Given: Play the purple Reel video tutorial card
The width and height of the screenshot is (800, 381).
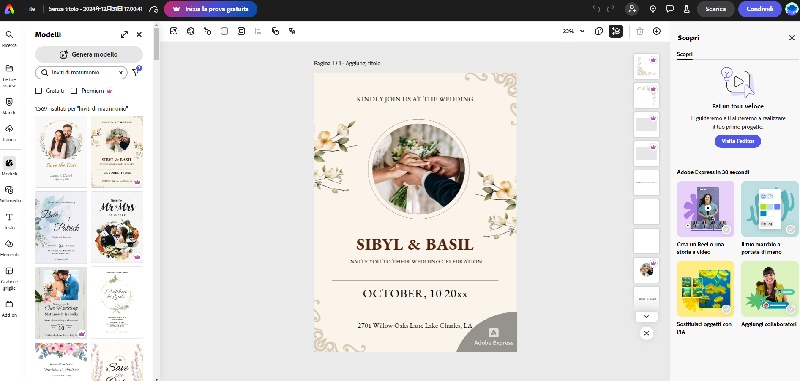Looking at the screenshot, I should 705,209.
